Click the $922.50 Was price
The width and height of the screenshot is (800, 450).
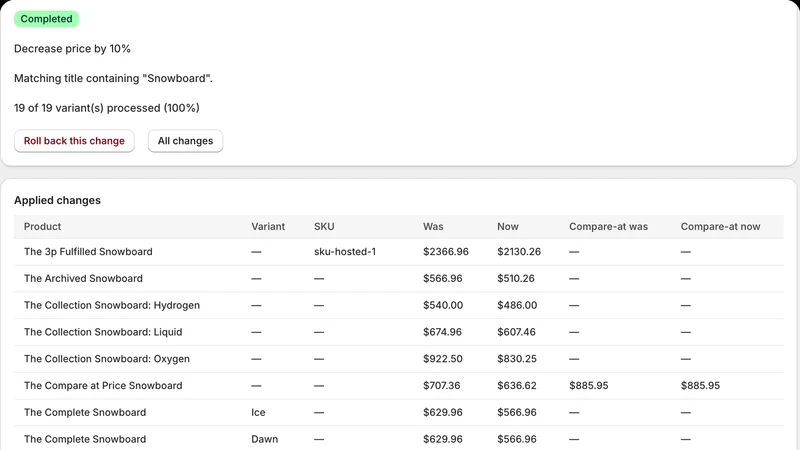point(442,359)
